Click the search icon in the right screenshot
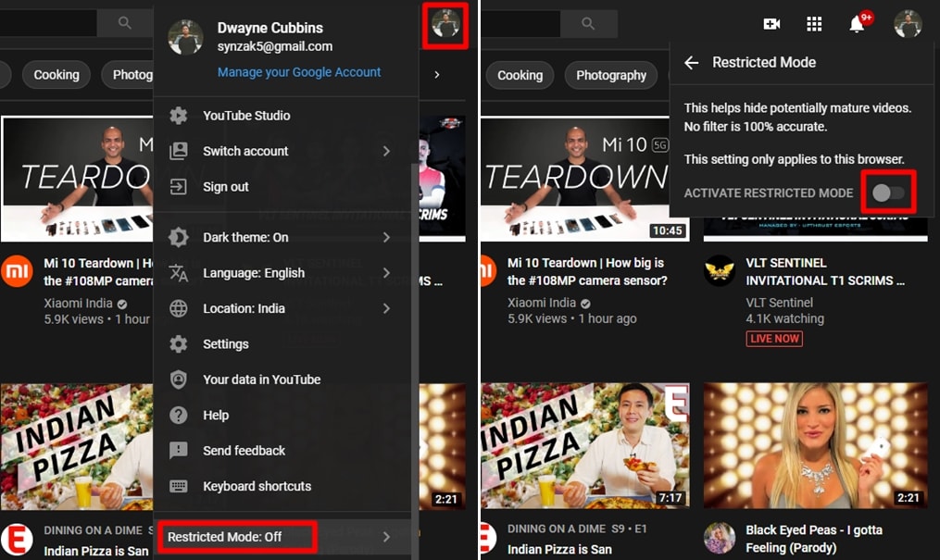 (x=588, y=23)
